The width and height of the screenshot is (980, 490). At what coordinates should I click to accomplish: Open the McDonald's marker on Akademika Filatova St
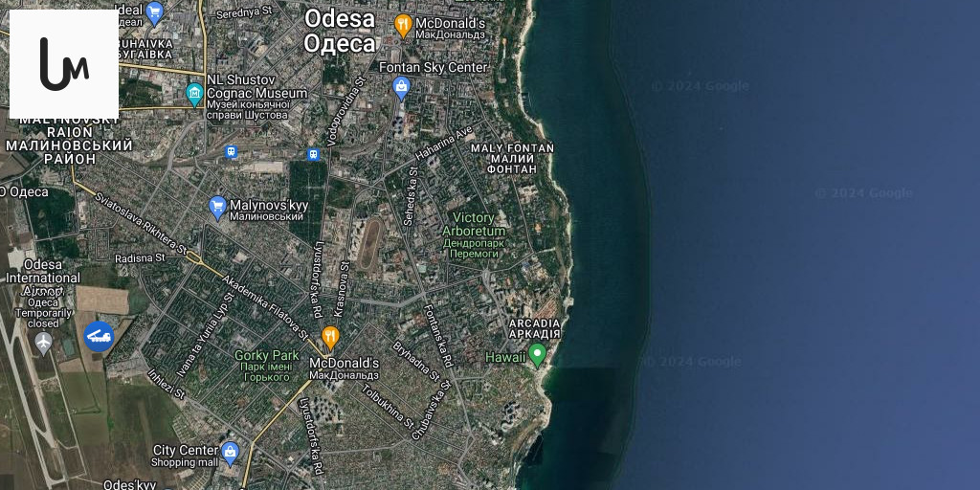(330, 338)
